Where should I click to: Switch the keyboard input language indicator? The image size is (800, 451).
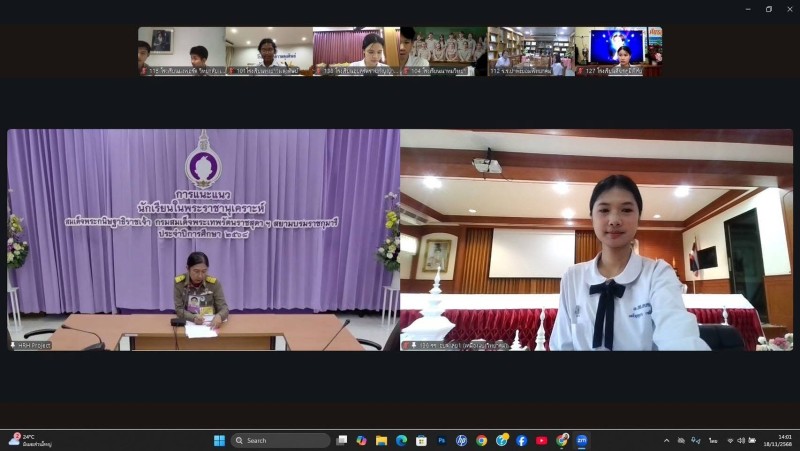coord(713,440)
